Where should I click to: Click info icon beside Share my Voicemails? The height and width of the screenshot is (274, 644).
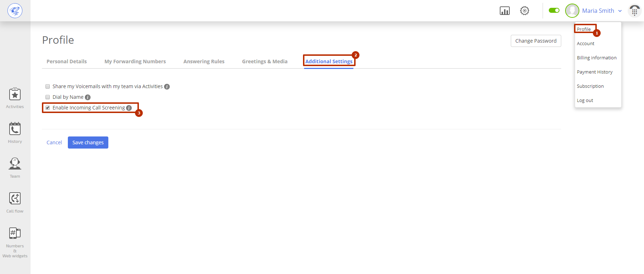(167, 87)
